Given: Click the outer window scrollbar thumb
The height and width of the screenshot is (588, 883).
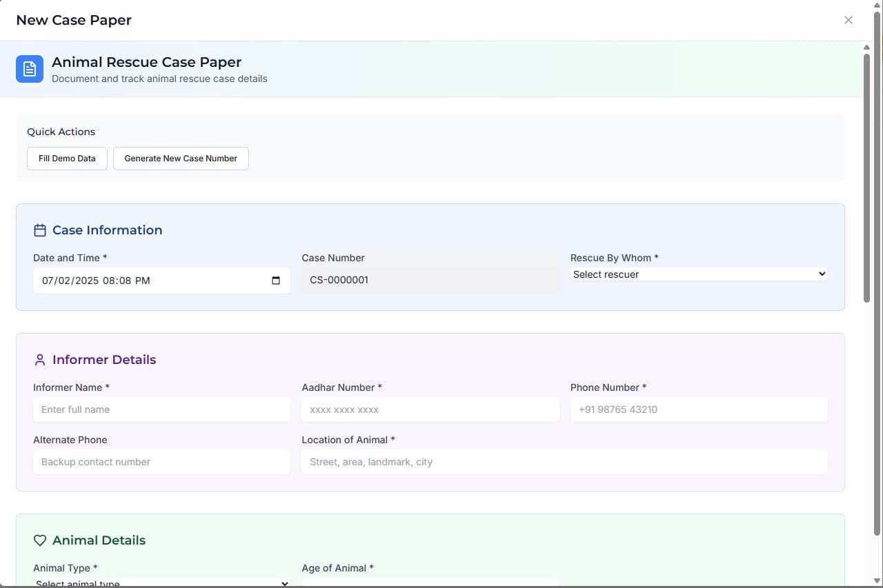Looking at the screenshot, I should point(878,273).
